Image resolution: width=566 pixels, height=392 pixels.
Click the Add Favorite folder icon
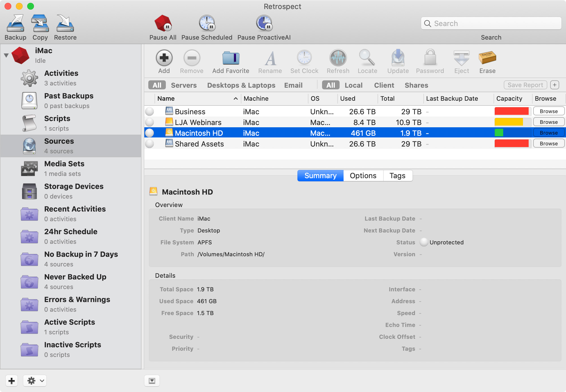pos(231,58)
